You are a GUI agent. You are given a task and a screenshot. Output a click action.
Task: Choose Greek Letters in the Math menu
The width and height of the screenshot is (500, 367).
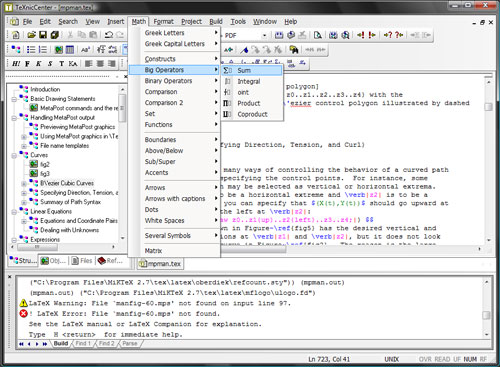click(x=174, y=33)
